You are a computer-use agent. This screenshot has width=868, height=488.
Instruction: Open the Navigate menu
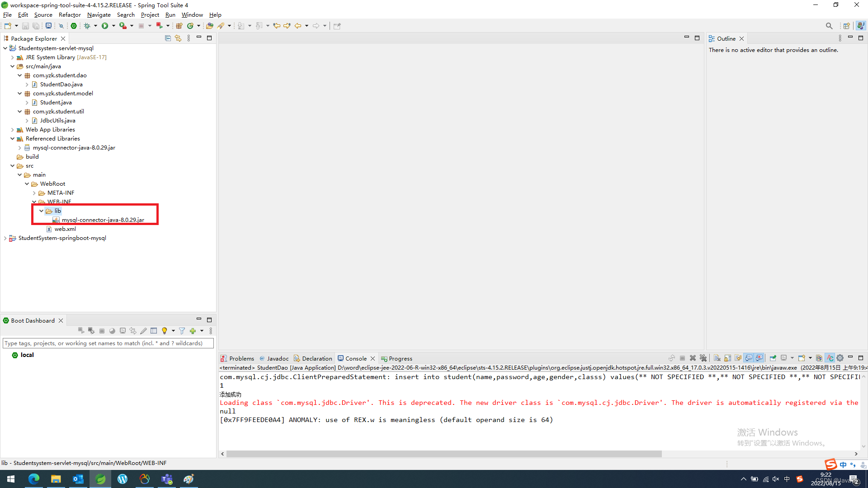point(99,14)
